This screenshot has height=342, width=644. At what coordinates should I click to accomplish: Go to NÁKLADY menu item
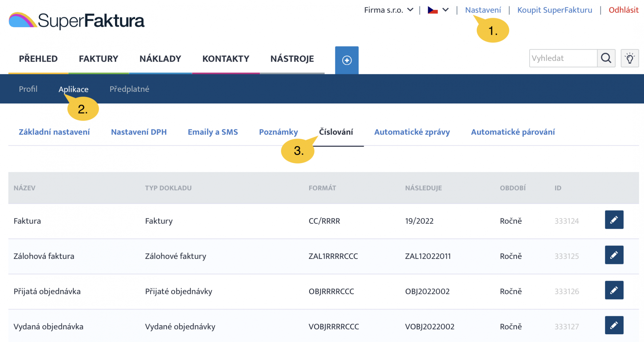[160, 59]
